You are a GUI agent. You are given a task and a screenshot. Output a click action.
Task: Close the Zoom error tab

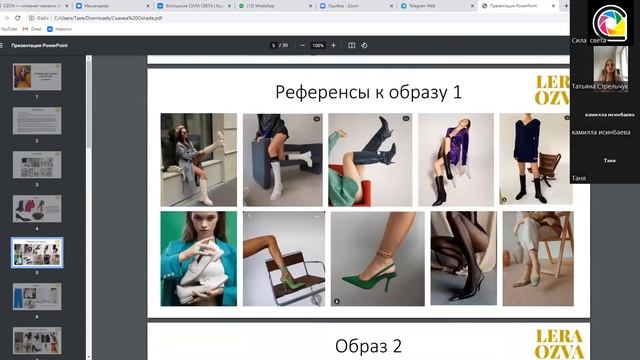coord(391,6)
